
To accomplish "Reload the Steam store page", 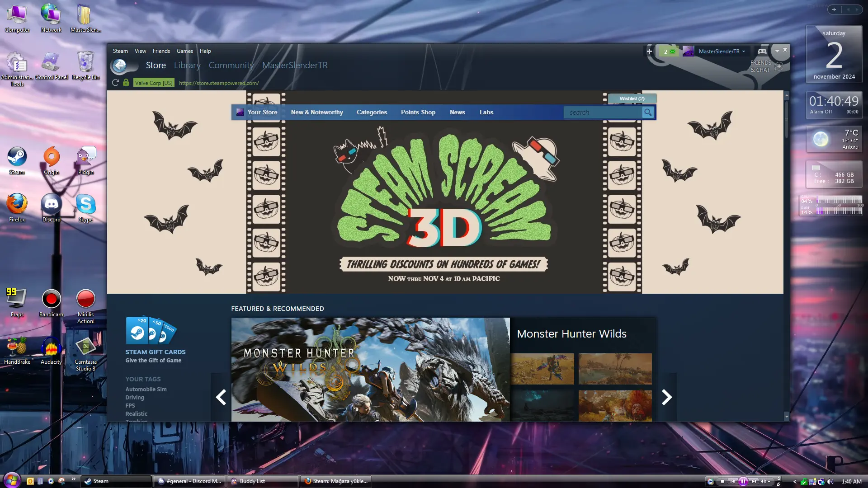I will point(115,83).
